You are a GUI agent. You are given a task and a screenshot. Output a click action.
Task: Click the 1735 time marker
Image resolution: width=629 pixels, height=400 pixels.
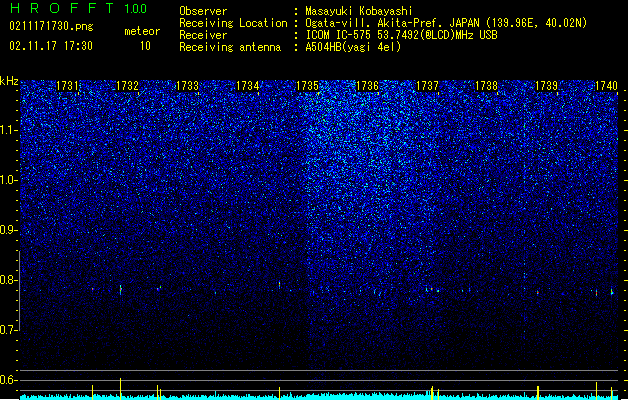307,85
